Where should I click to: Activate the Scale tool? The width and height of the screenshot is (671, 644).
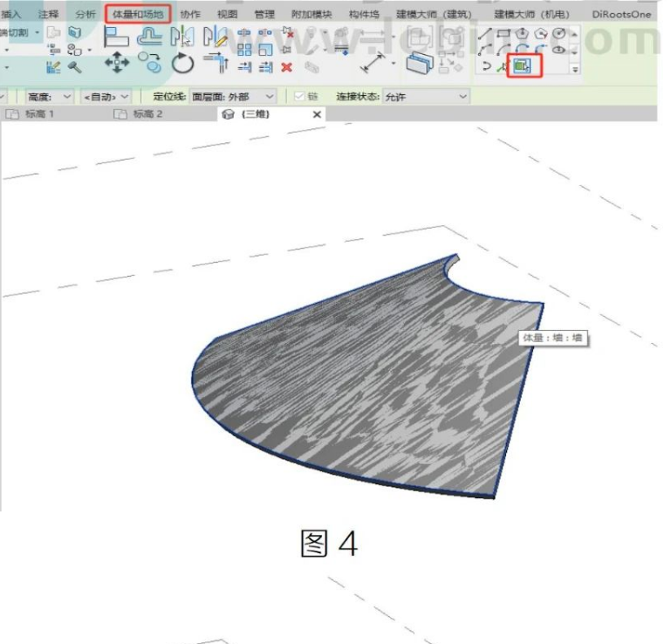coord(265,50)
